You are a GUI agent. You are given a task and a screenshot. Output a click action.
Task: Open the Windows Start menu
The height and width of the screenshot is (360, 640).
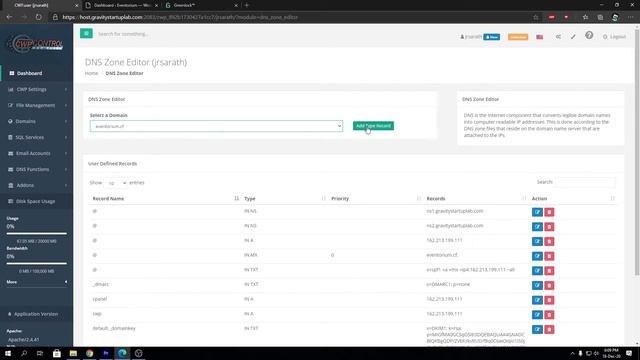point(8,353)
